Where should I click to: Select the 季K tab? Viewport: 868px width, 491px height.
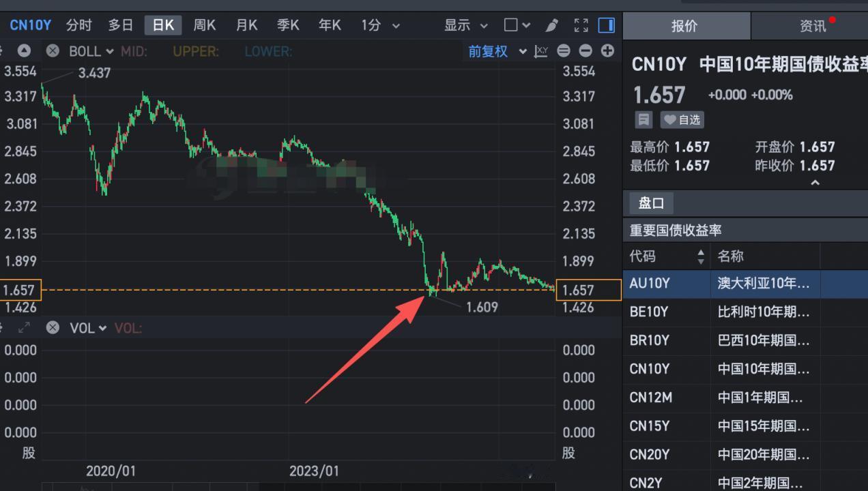pos(288,26)
